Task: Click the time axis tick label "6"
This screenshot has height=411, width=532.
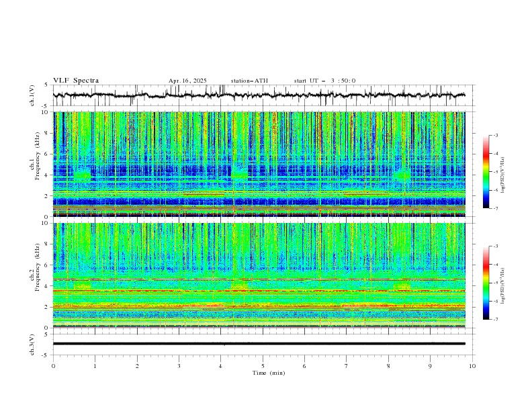Action: point(304,366)
